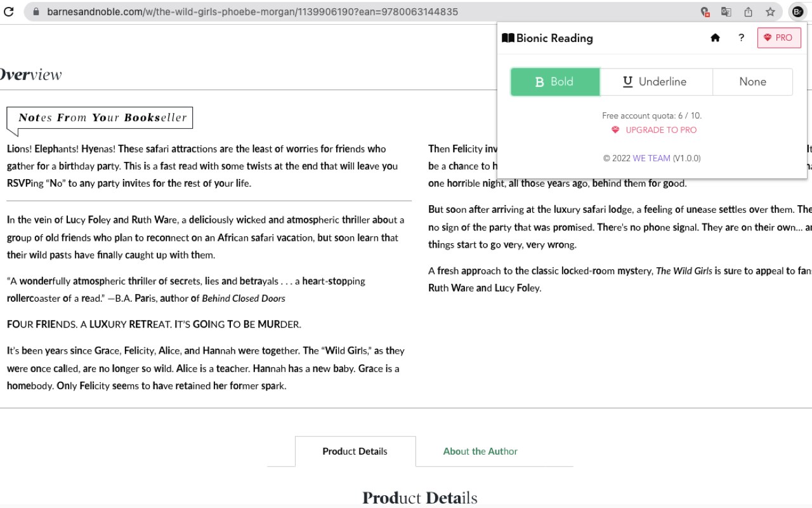Switch to Underline reading mode
Image resolution: width=812 pixels, height=508 pixels.
click(x=656, y=82)
